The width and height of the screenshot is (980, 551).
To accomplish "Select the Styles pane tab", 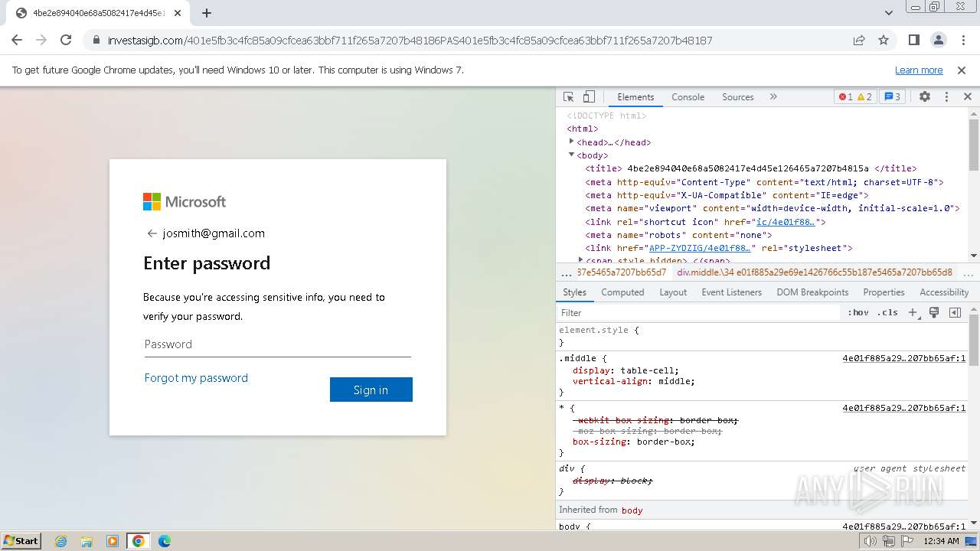I will (574, 292).
